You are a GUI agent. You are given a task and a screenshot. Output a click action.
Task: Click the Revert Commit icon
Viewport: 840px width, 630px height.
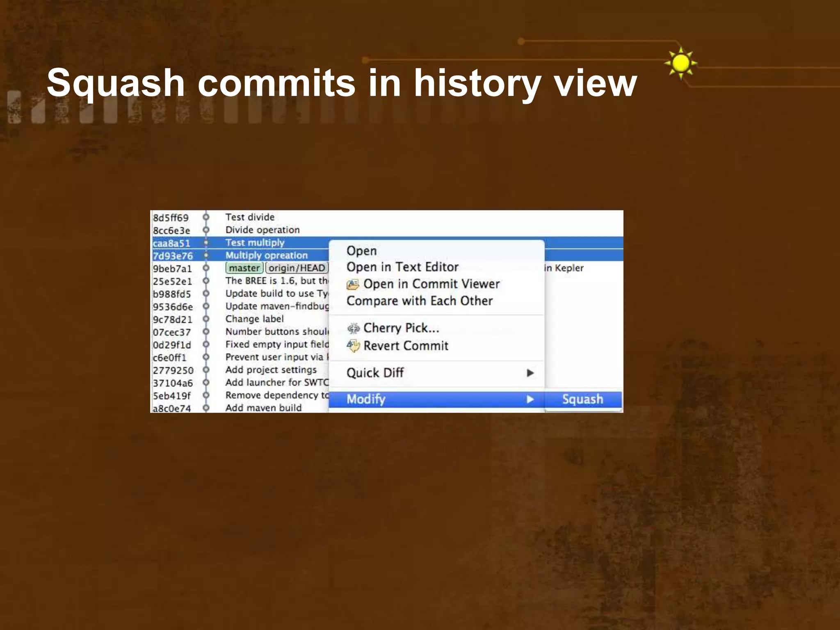click(x=353, y=346)
